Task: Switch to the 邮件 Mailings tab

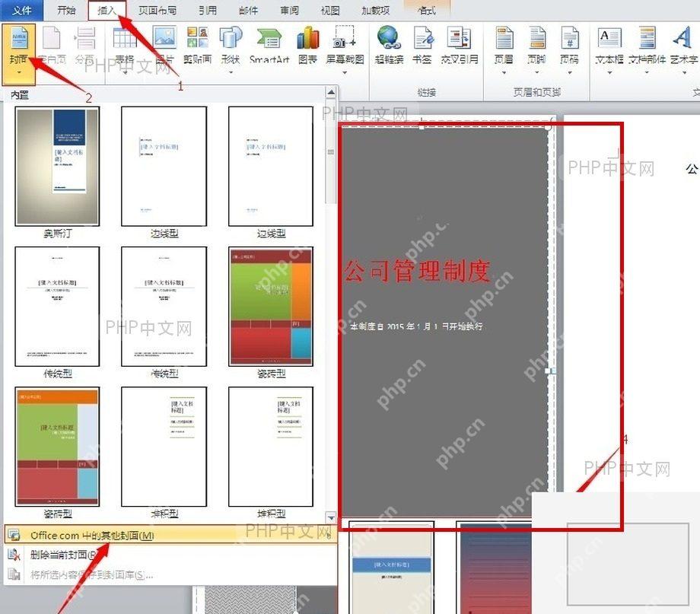Action: 249,10
